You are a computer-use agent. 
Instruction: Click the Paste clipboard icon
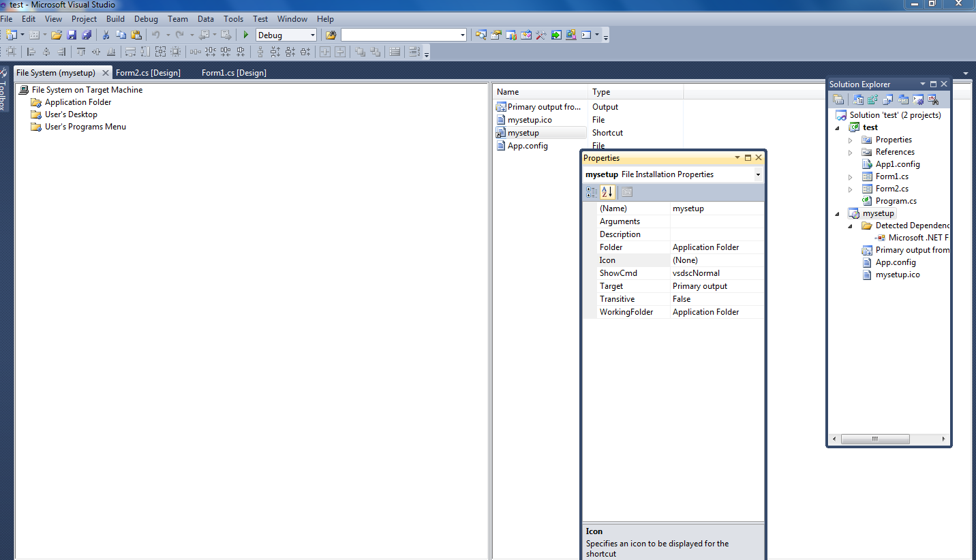(136, 35)
